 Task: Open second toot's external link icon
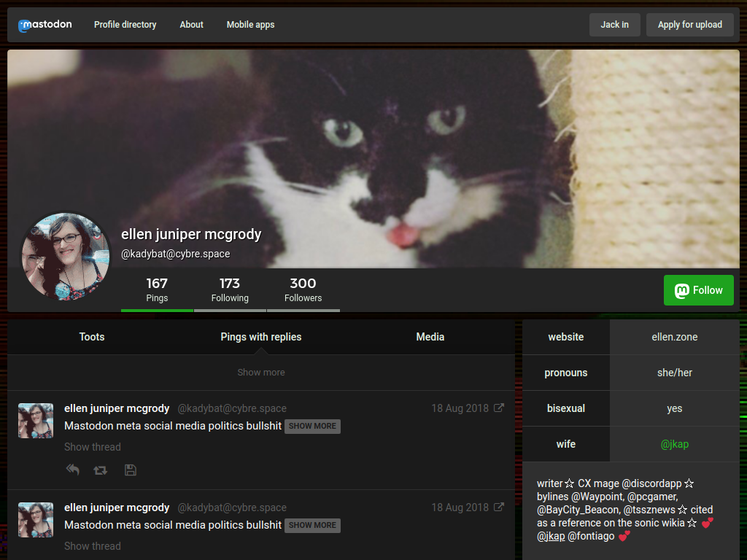[498, 507]
